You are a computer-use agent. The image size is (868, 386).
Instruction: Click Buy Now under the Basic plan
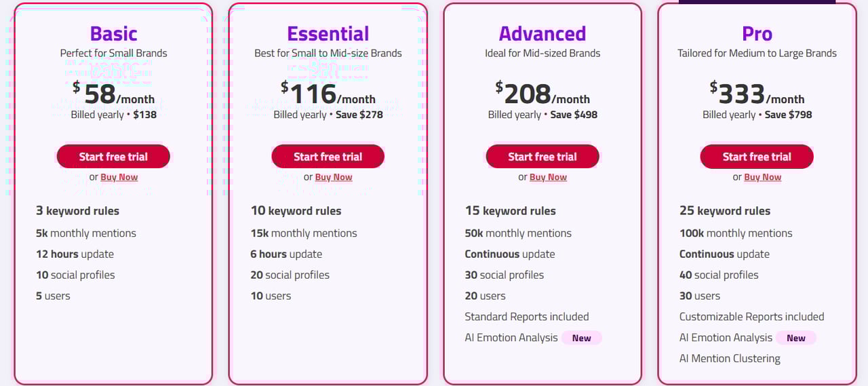pos(119,177)
